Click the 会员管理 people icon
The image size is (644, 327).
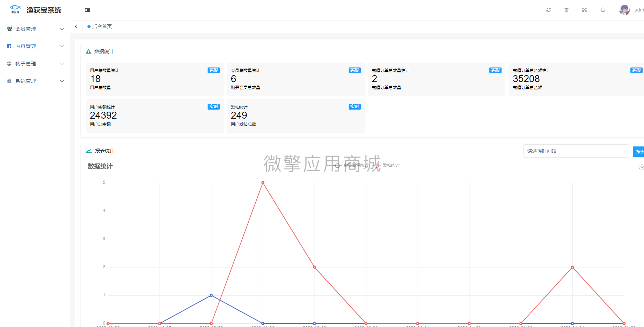(x=9, y=29)
